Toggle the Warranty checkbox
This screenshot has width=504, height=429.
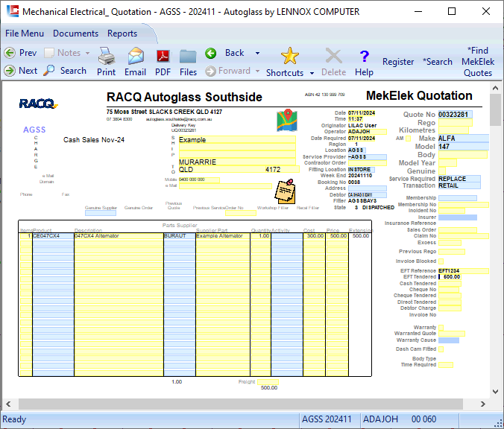pos(441,328)
